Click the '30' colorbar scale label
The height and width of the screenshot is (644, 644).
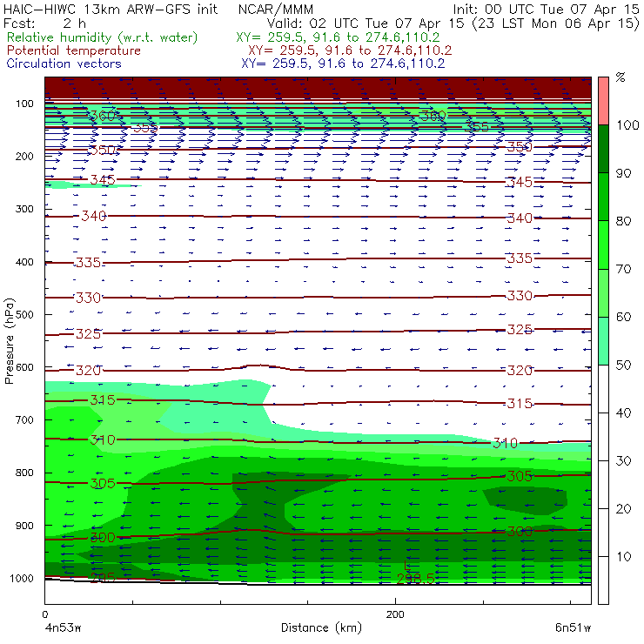click(623, 461)
